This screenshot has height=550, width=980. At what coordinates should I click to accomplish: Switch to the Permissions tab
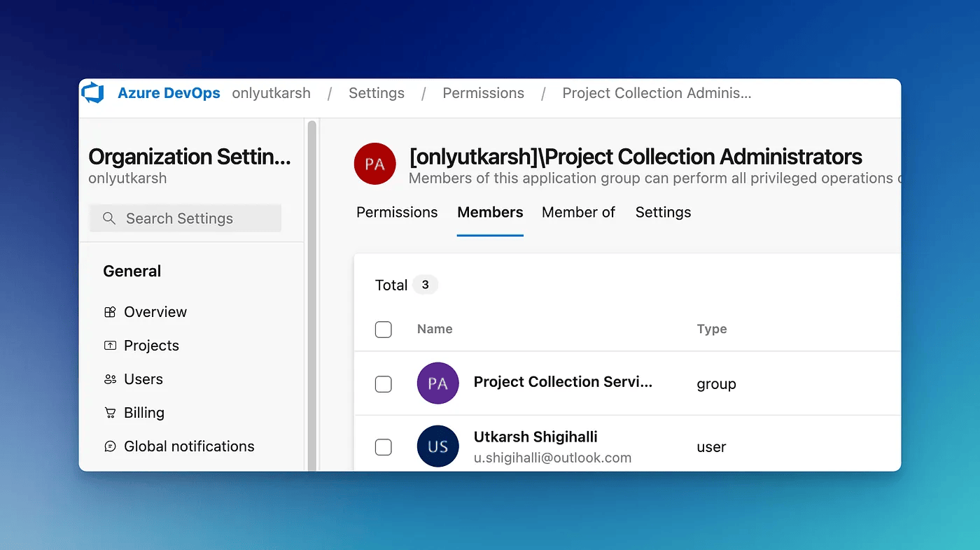coord(397,213)
